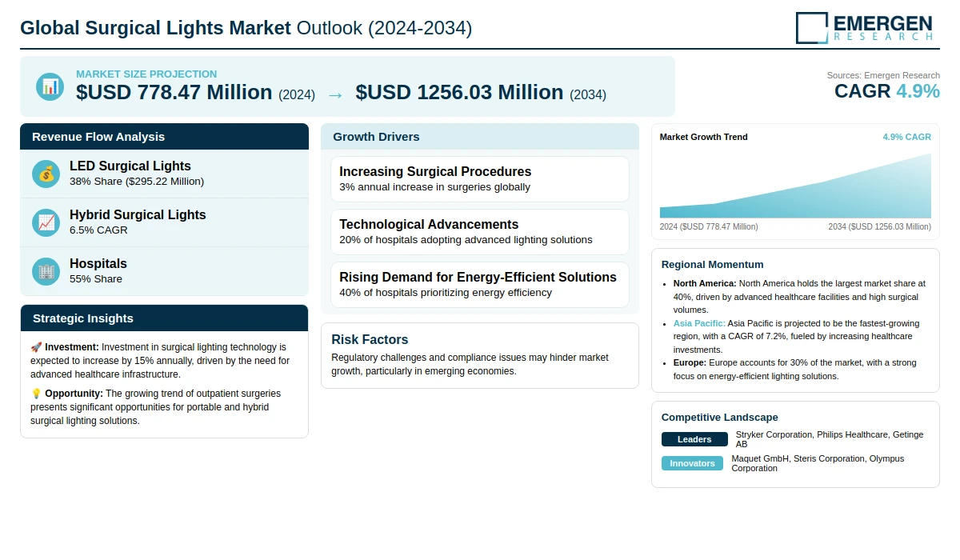Screen dimensions: 960x560
Task: Click the lightbulb icon next to Opportunity
Action: coord(36,394)
